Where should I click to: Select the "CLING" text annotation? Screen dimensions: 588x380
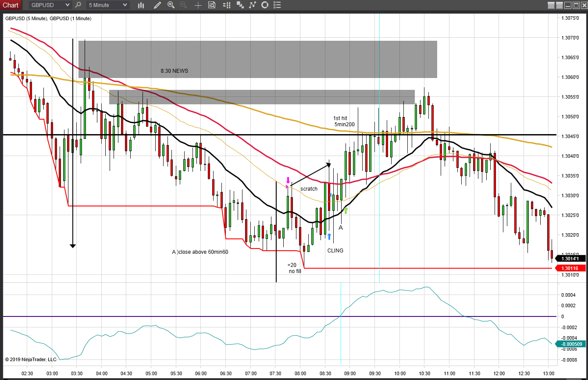tap(335, 251)
